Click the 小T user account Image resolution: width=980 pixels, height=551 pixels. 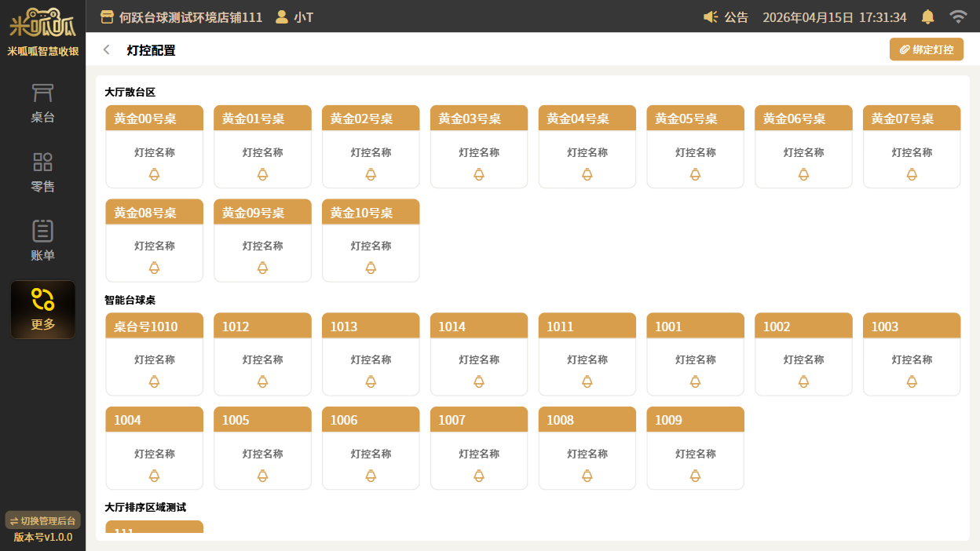point(294,16)
